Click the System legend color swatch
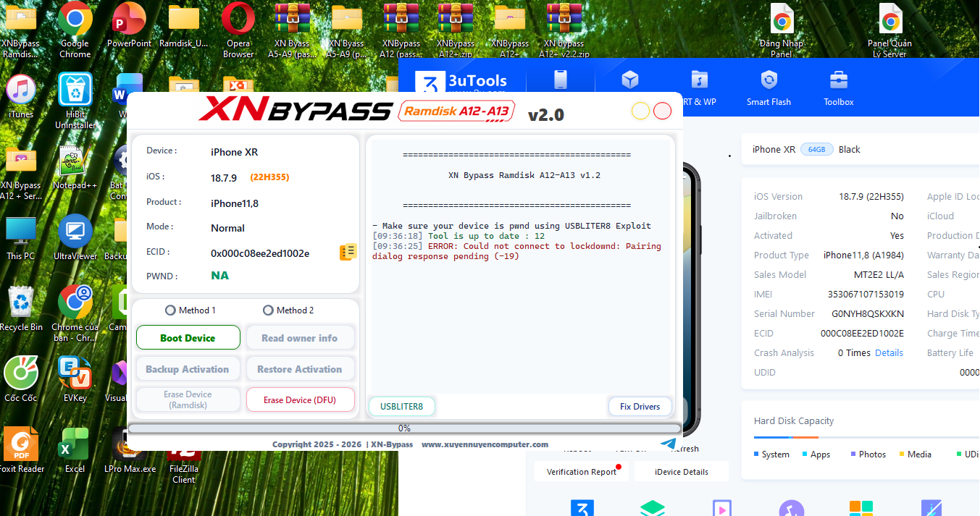Viewport: 980px width, 516px height. [x=756, y=454]
